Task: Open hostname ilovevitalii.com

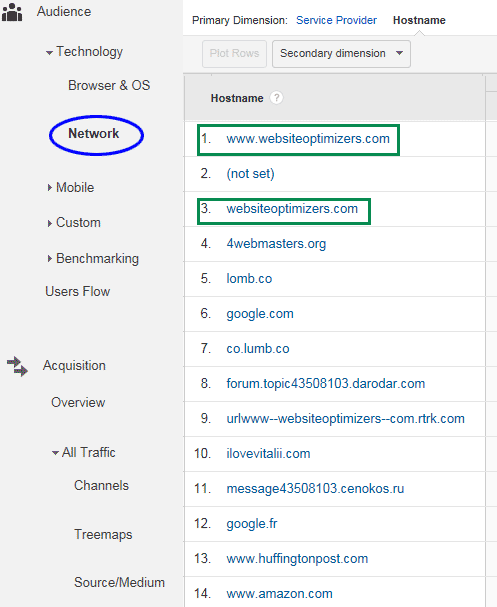Action: coord(268,453)
